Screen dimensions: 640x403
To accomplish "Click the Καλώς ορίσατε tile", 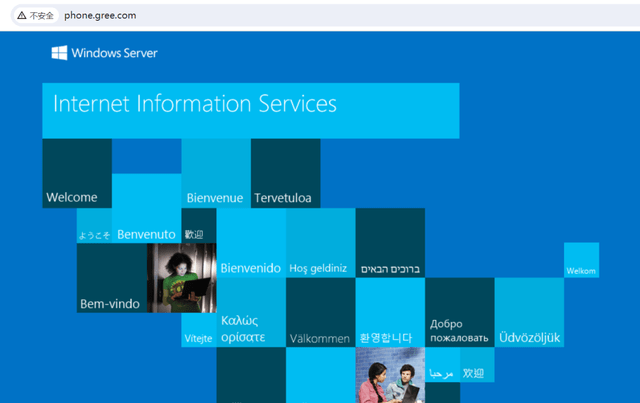I will click(x=251, y=312).
